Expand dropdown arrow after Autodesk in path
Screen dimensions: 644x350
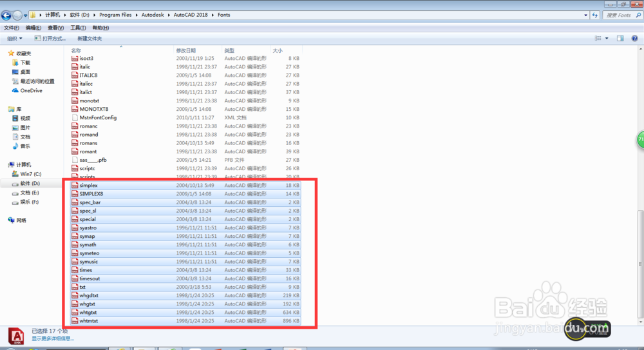(x=168, y=15)
